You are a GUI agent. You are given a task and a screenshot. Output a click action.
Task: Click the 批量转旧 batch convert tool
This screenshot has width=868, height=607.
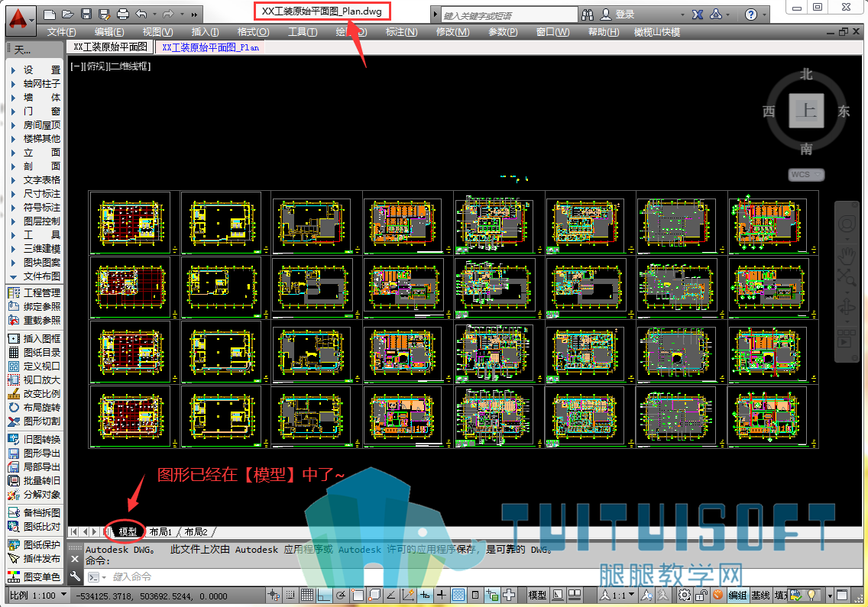[34, 481]
